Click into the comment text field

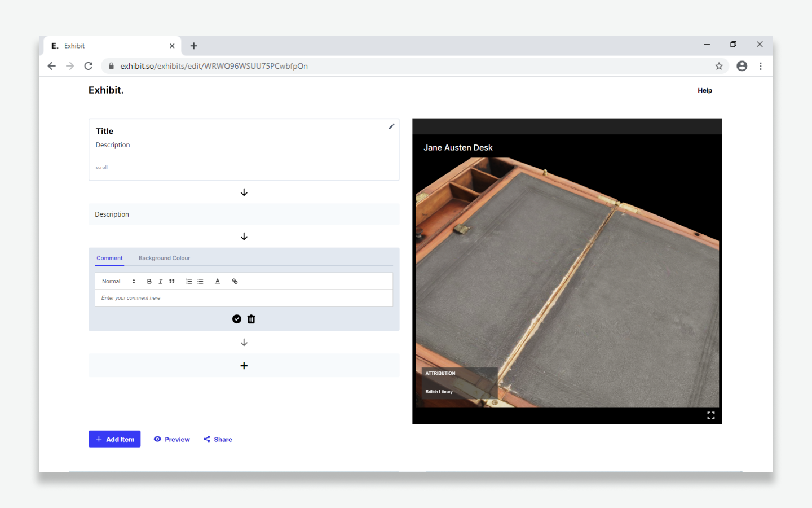pos(244,298)
